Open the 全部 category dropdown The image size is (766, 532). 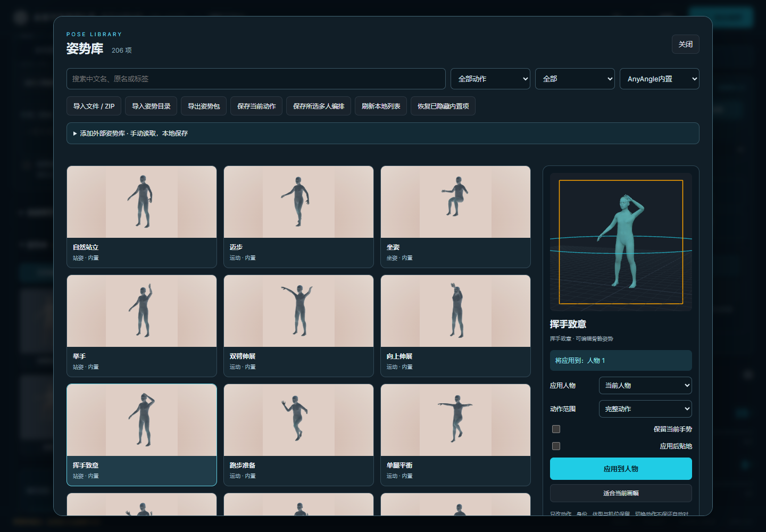575,79
